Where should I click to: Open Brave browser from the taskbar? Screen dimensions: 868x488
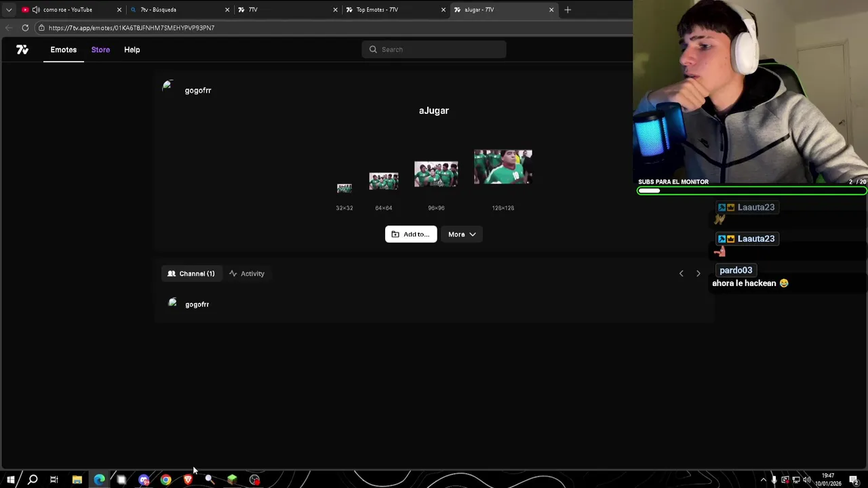(x=188, y=480)
